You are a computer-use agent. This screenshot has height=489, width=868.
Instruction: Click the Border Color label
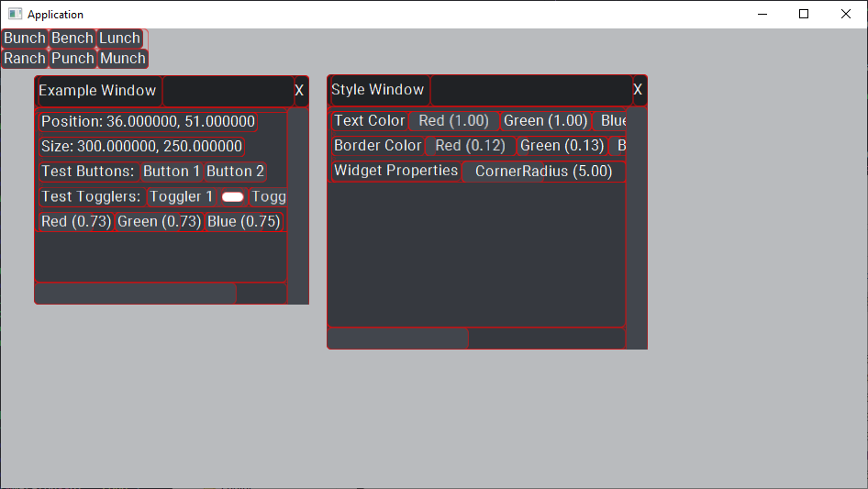[x=378, y=146]
